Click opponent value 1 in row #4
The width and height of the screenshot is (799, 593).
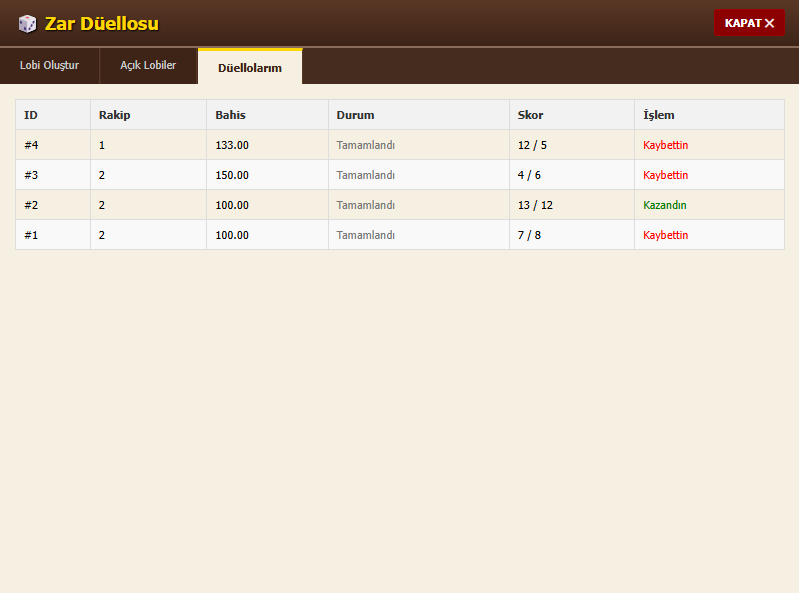(x=102, y=145)
